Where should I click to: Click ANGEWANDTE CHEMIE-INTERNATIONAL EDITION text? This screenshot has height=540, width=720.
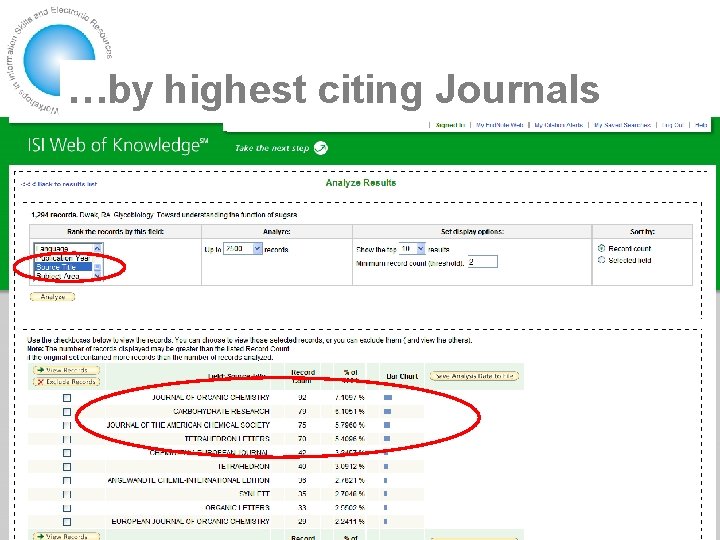(x=188, y=480)
